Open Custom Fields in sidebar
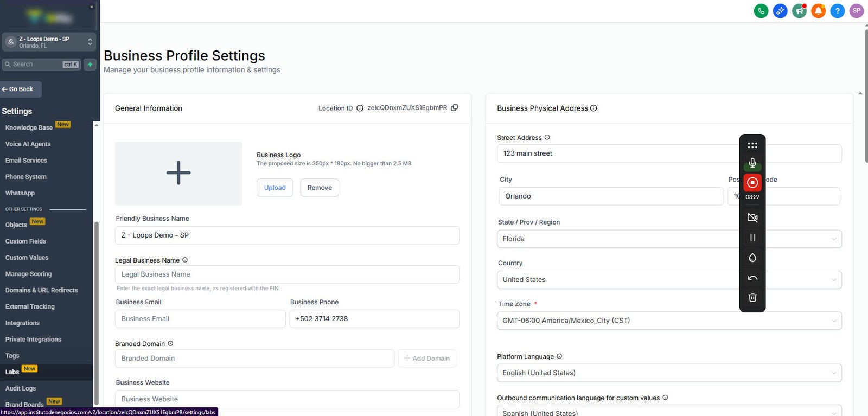Viewport: 868px width, 416px height. click(x=26, y=241)
